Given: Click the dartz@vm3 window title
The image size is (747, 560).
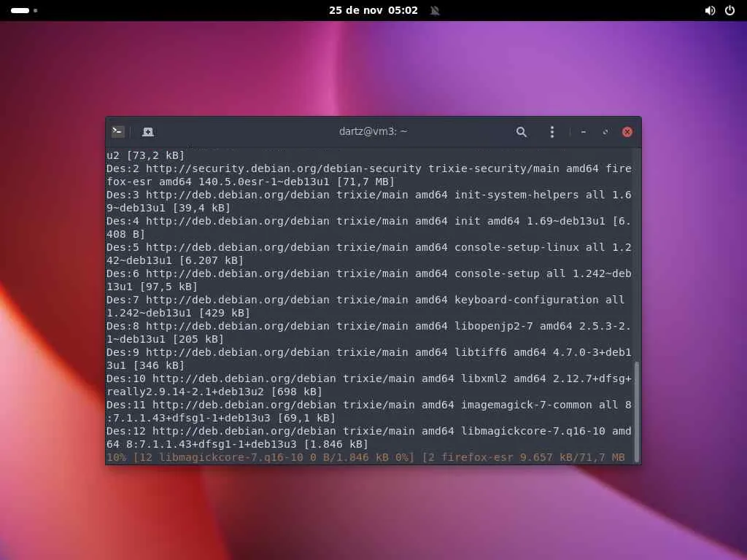Looking at the screenshot, I should point(373,131).
